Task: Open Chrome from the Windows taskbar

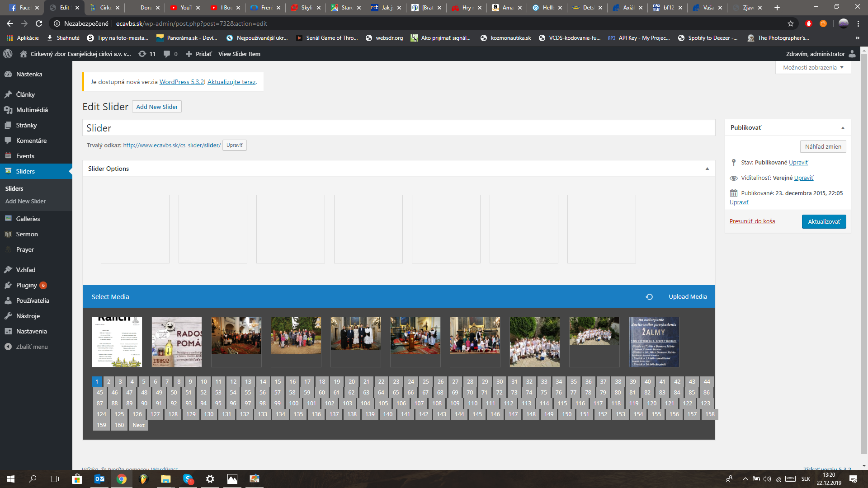Action: [121, 479]
